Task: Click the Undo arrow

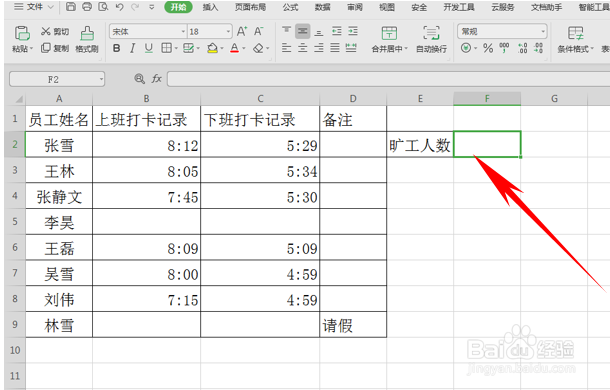Action: coord(119,7)
